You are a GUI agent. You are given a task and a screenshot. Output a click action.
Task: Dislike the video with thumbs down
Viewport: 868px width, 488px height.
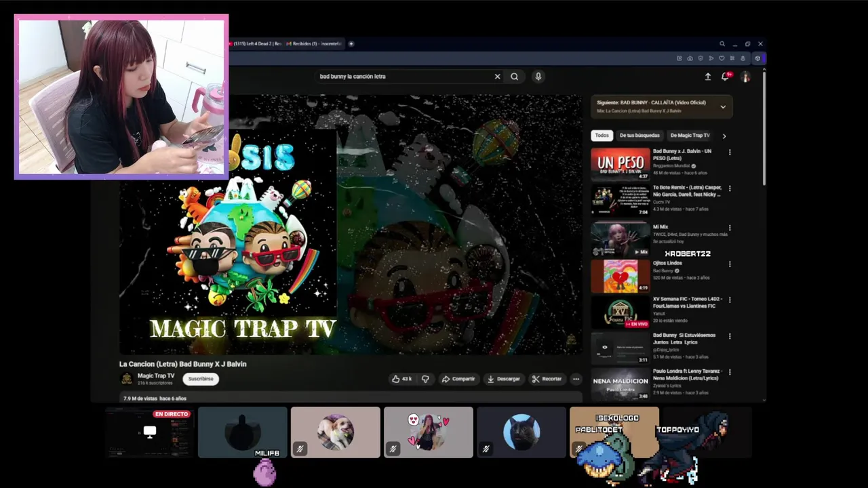tap(425, 379)
